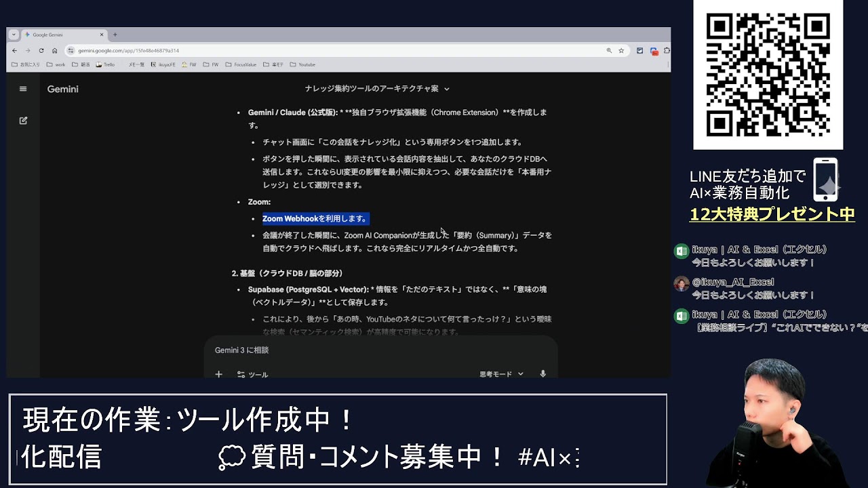The image size is (868, 488).
Task: Click the first ikuya Excel chat avatar
Action: click(681, 251)
